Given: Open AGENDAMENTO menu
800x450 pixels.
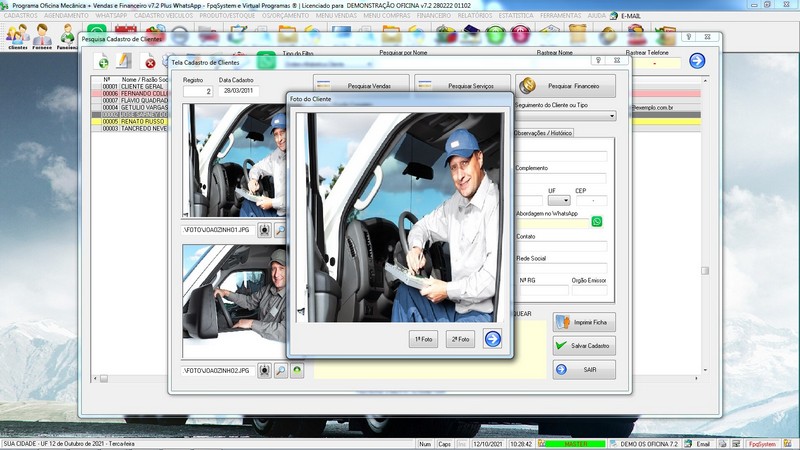Looking at the screenshot, I should (x=66, y=16).
